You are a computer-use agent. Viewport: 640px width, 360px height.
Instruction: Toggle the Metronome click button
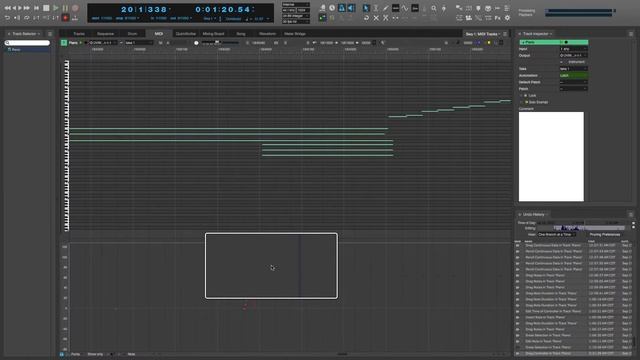coord(342,8)
